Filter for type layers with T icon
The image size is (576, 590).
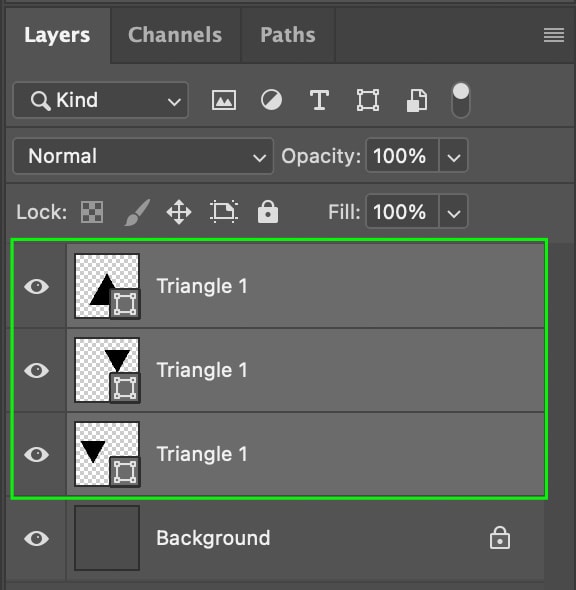pos(319,100)
